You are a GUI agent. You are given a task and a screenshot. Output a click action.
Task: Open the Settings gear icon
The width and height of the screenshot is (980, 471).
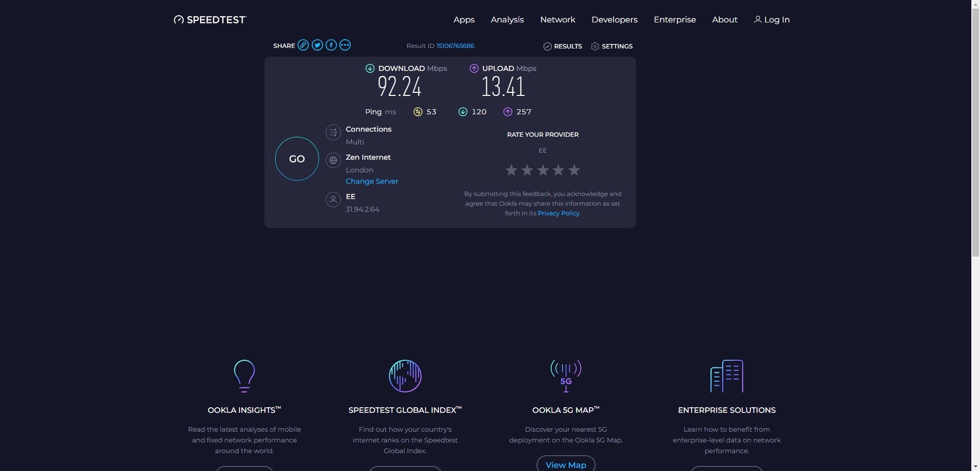click(595, 46)
